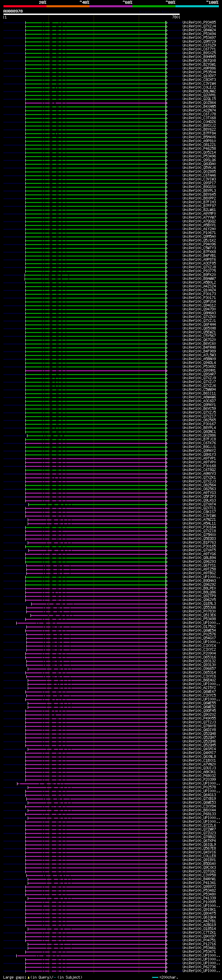The width and height of the screenshot is (222, 980).
Task: Select hit label UniRef100_O82564
Action: click(x=199, y=485)
